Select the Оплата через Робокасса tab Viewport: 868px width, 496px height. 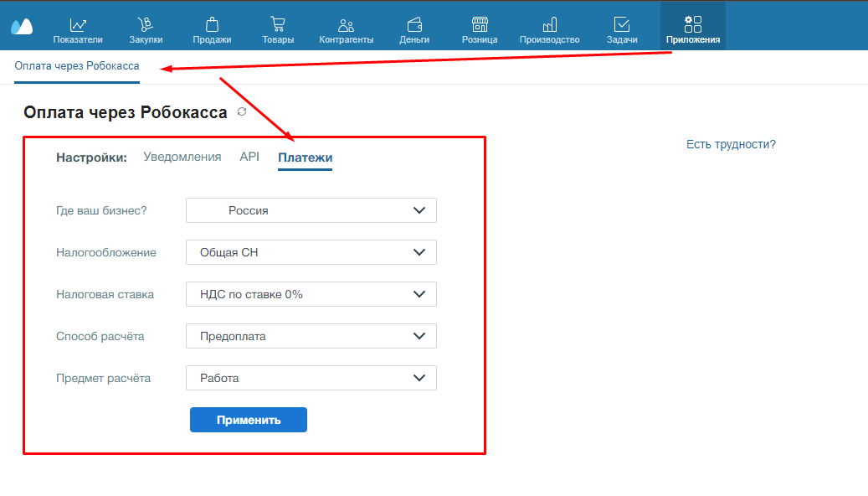77,66
